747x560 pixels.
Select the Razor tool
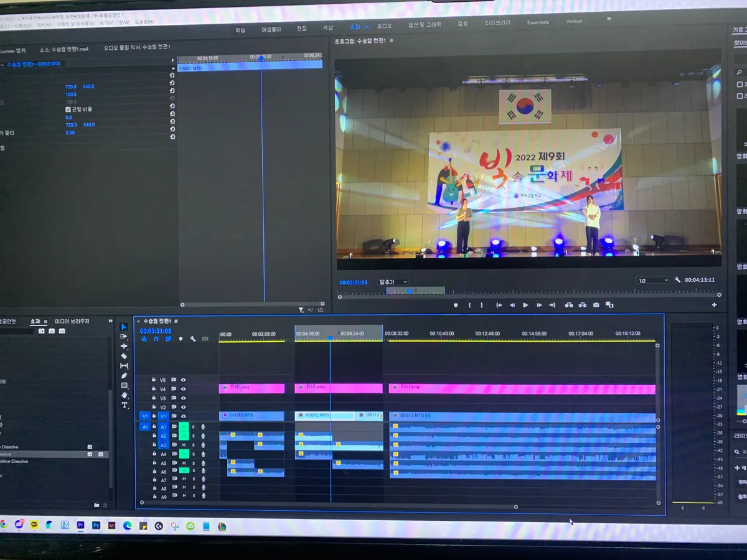(x=124, y=356)
